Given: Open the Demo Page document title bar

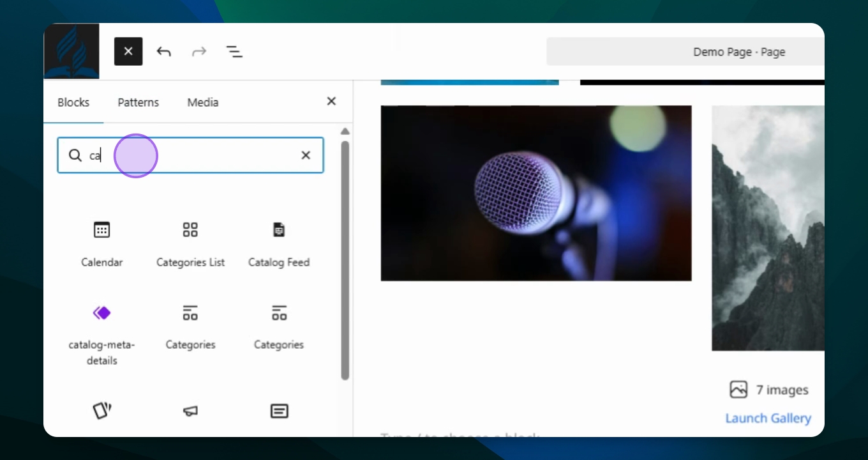Looking at the screenshot, I should click(685, 52).
